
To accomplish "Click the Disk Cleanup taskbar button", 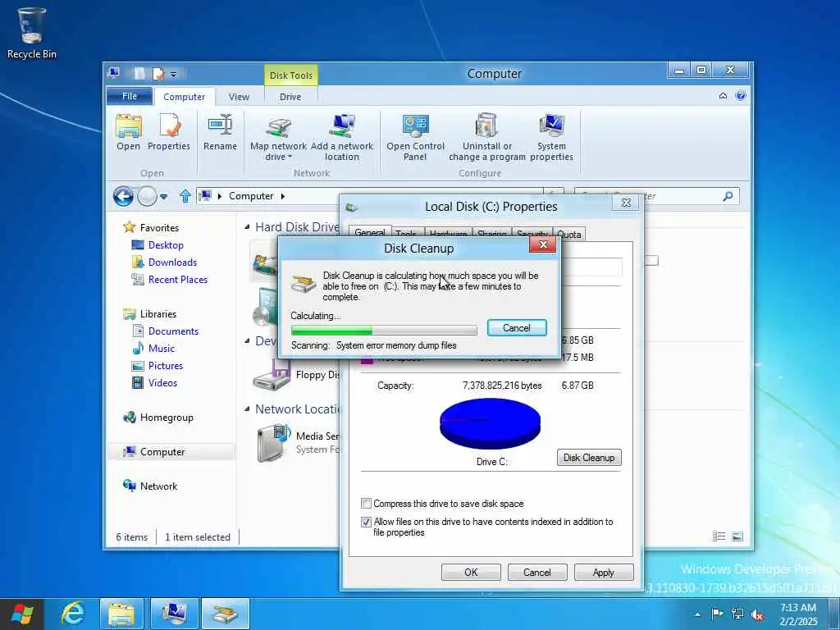I will (x=226, y=614).
